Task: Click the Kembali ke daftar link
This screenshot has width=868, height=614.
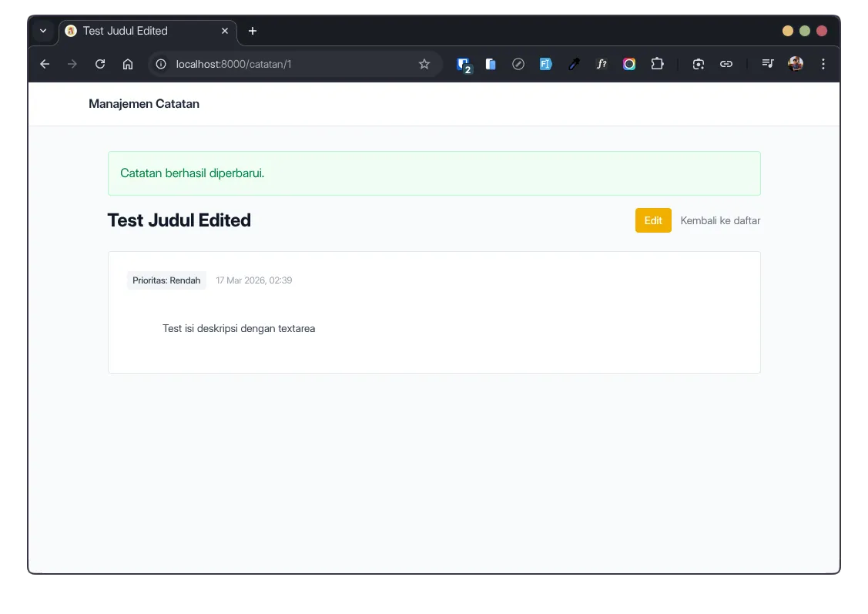Action: pyautogui.click(x=720, y=221)
